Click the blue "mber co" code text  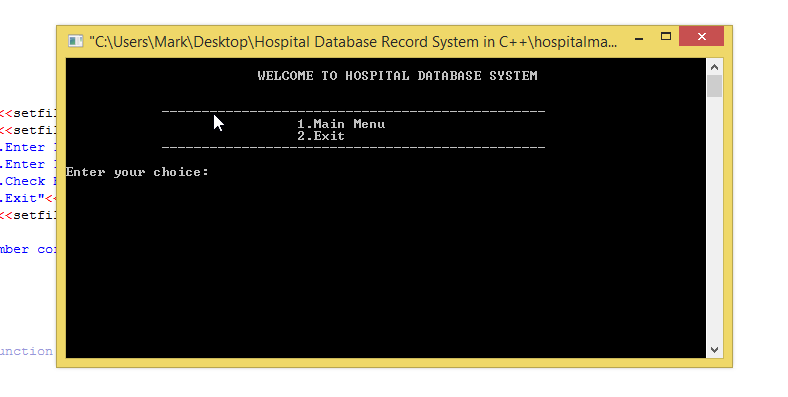click(x=28, y=249)
